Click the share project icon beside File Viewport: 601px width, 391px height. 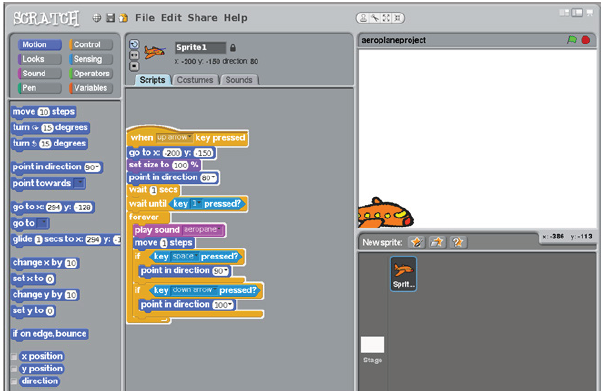[123, 18]
